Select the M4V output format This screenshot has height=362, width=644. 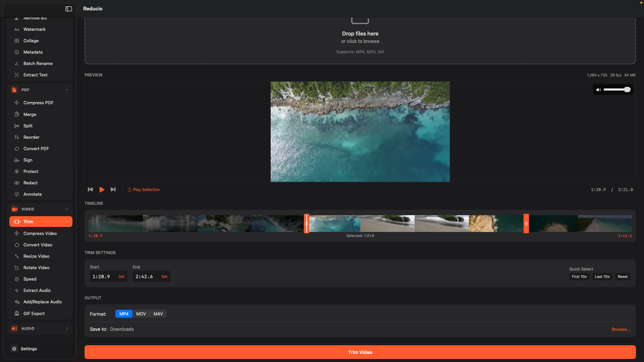point(158,314)
